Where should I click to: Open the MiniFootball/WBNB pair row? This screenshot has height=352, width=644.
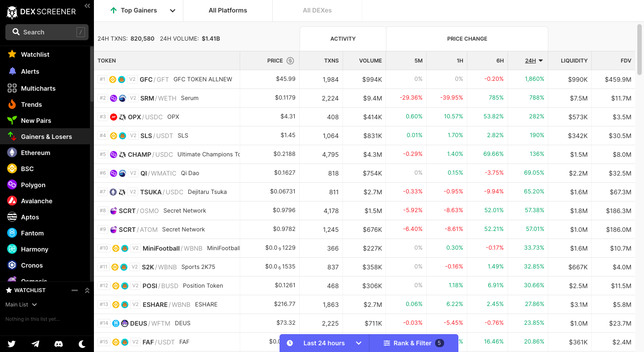pyautogui.click(x=364, y=248)
